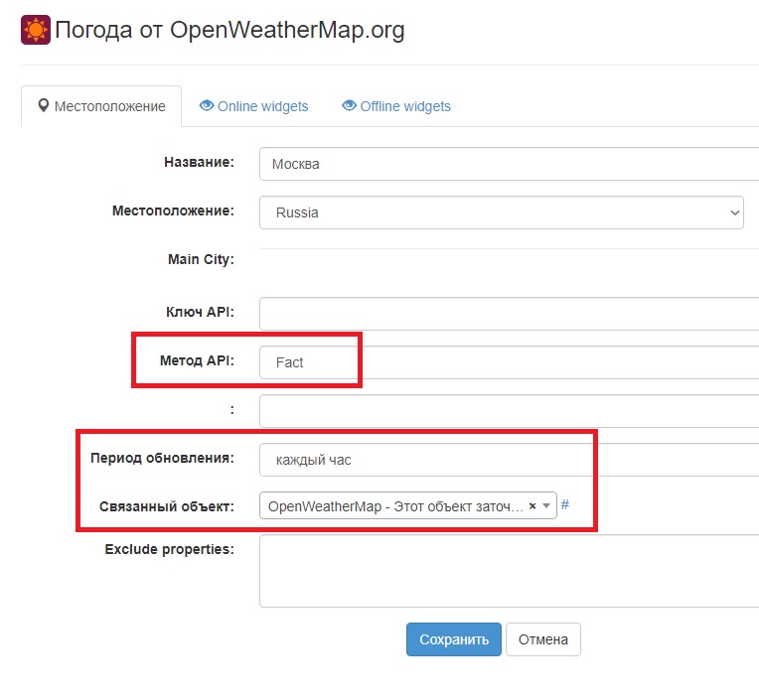Click the unlabeled field below Метод API
759x700 pixels.
tap(509, 411)
